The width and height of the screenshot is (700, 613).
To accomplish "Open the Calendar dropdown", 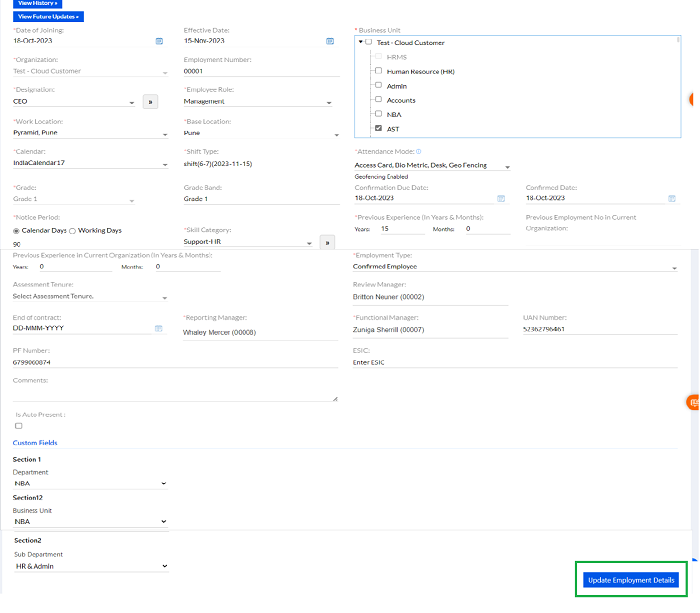I will click(90, 163).
